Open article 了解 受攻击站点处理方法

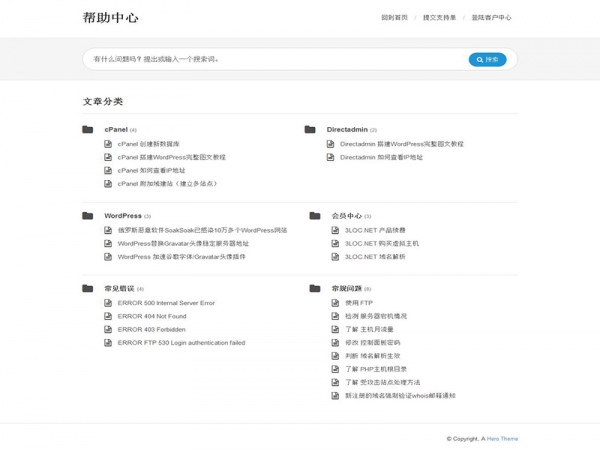(x=382, y=382)
